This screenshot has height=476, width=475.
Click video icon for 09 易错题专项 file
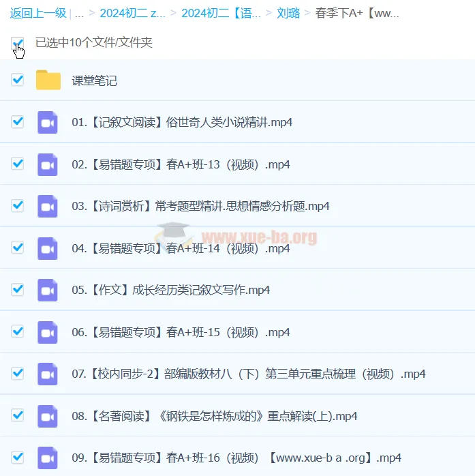click(x=48, y=458)
